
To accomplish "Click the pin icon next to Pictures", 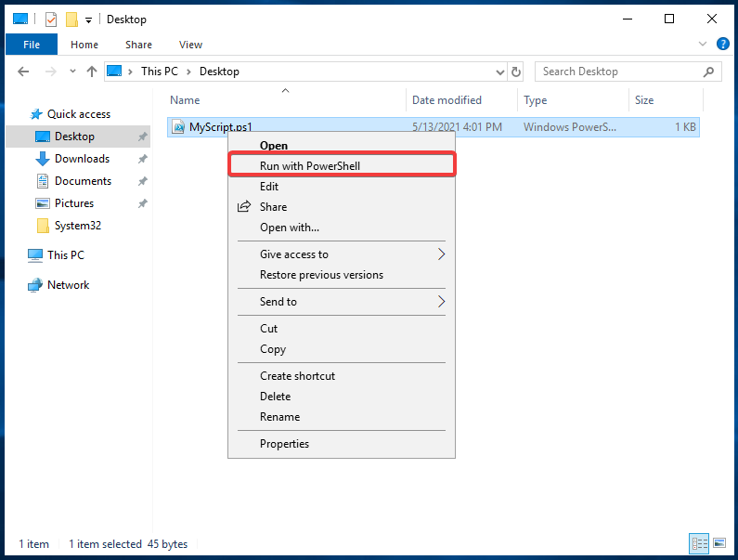I will pyautogui.click(x=143, y=204).
